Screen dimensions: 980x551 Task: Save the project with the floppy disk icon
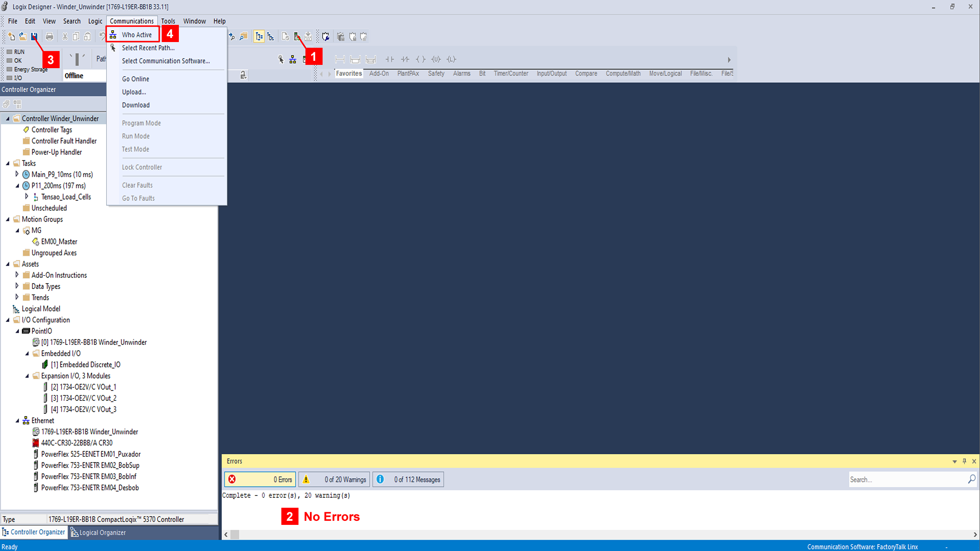click(x=34, y=37)
